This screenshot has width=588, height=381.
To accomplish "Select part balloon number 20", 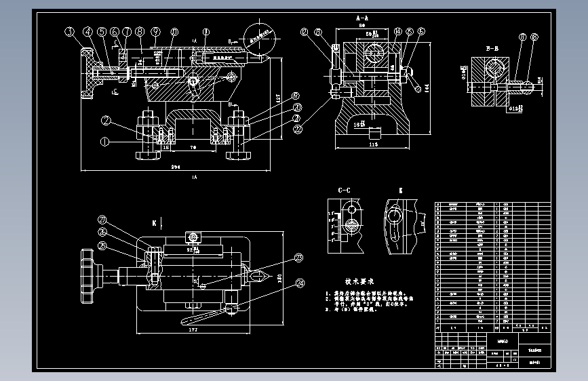I will [297, 108].
